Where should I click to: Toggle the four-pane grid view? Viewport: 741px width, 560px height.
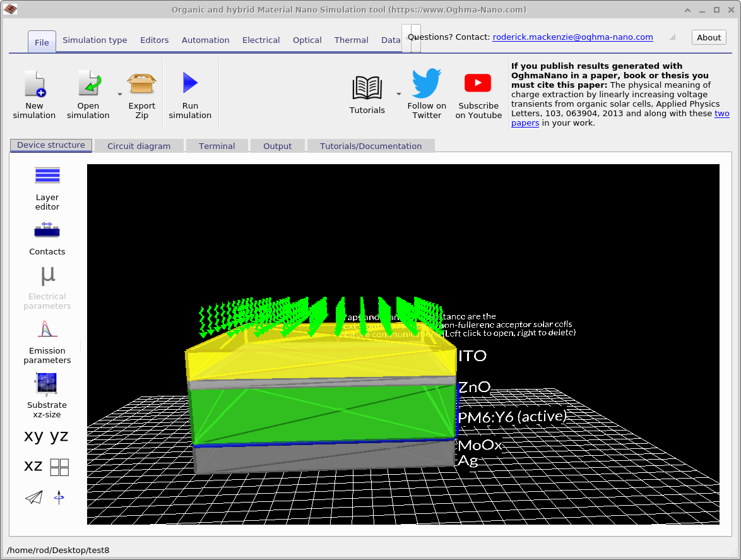tap(60, 466)
